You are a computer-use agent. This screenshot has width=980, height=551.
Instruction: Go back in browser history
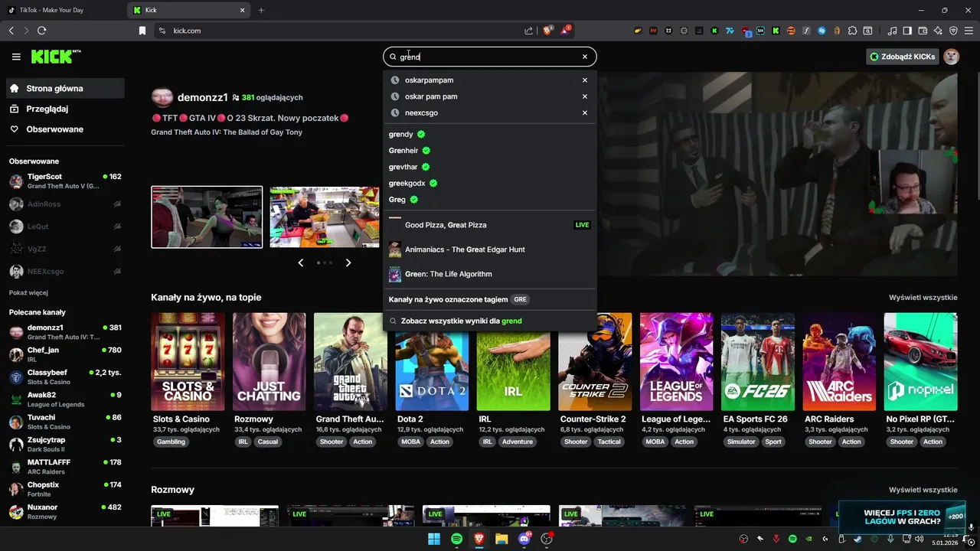click(x=11, y=31)
